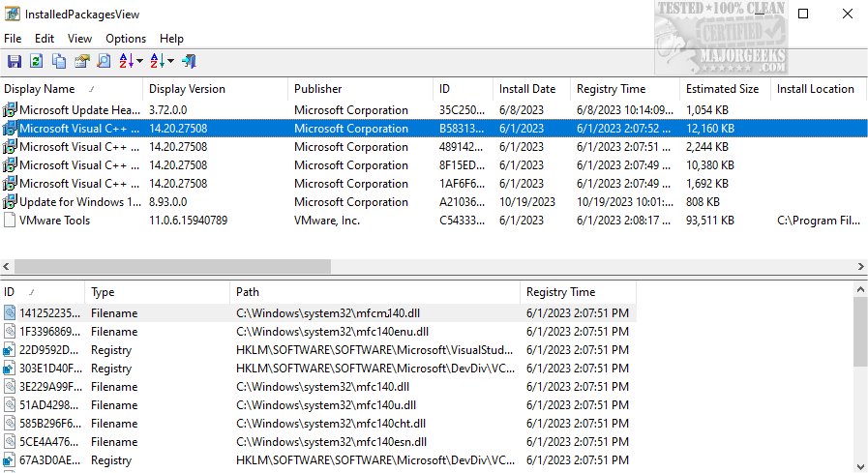Screen dimensions: 868x473
Task: Sort by Estimated Size column header
Action: 722,89
